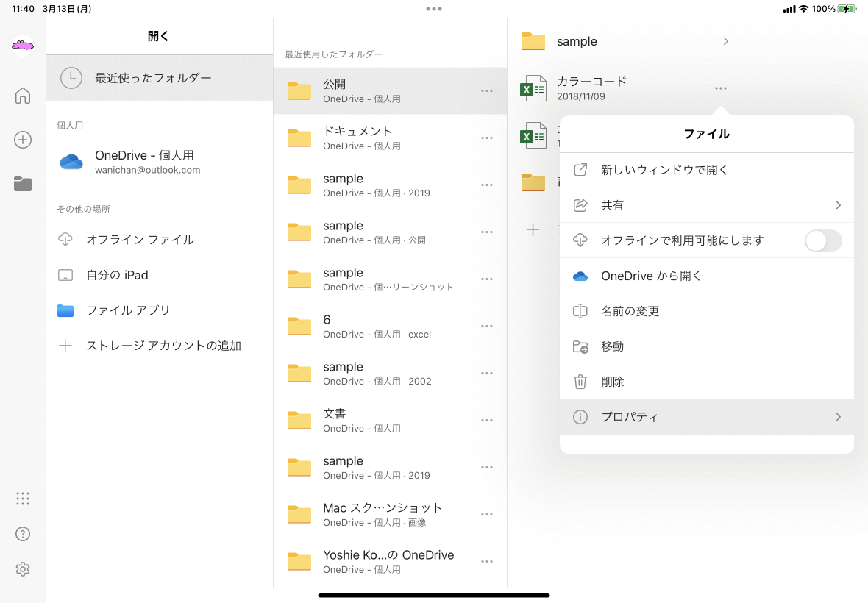Click ストレージ アカウントの追加

click(x=163, y=346)
